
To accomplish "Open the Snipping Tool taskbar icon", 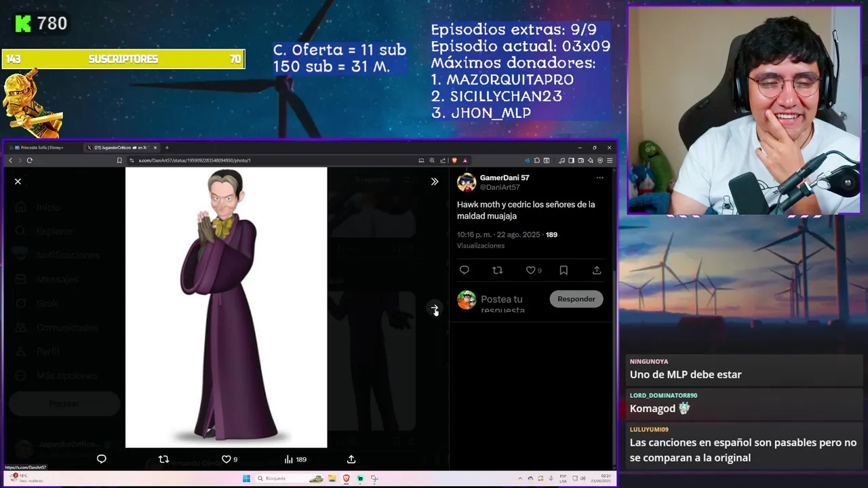I will 374,479.
